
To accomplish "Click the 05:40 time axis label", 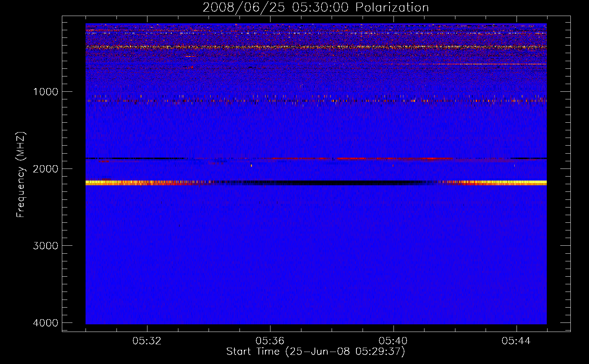I will pyautogui.click(x=393, y=341).
